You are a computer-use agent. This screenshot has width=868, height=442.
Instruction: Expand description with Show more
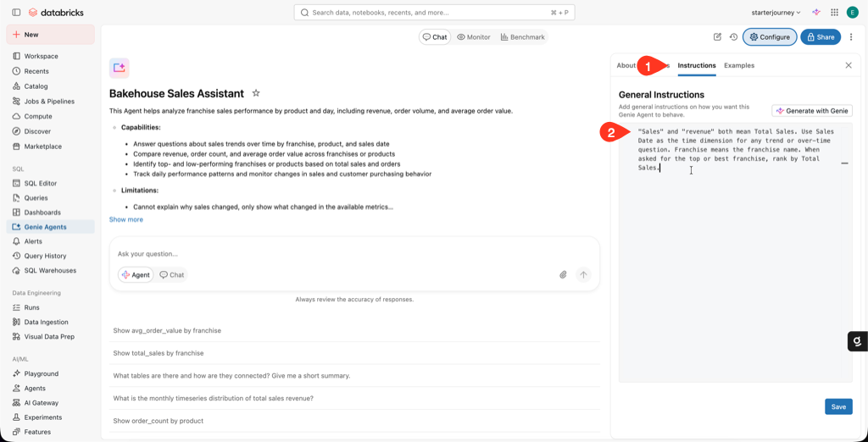(x=125, y=219)
